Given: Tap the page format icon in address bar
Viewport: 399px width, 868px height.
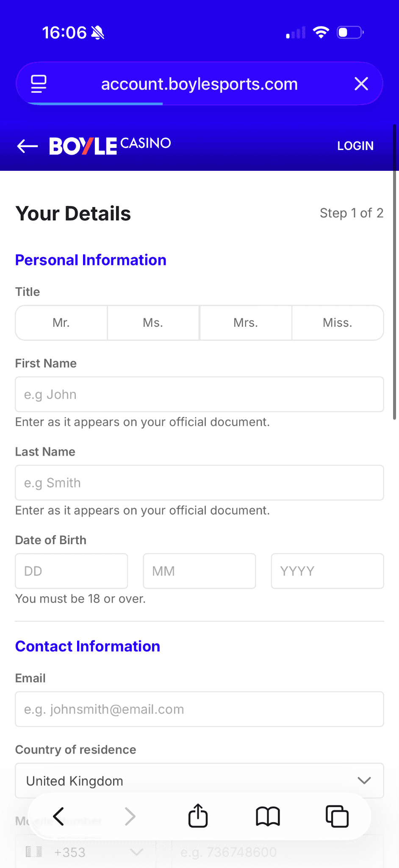Looking at the screenshot, I should [x=39, y=84].
